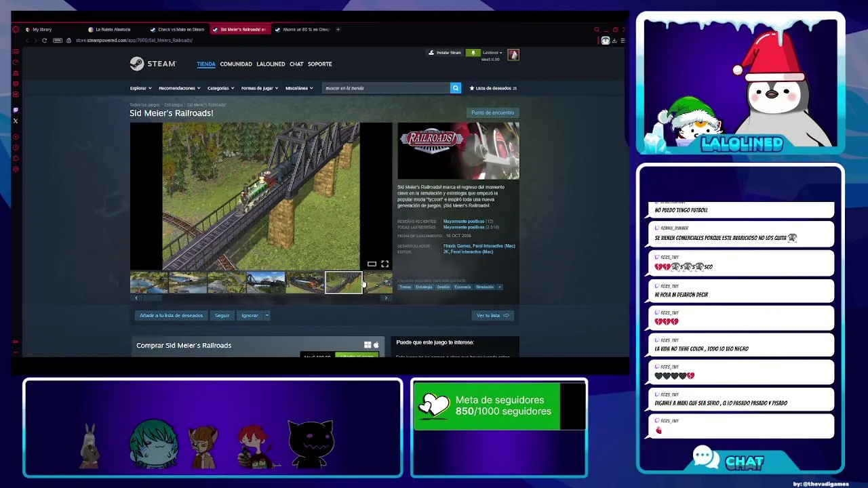
Task: Click the Firaxis Games developer link
Action: (457, 246)
